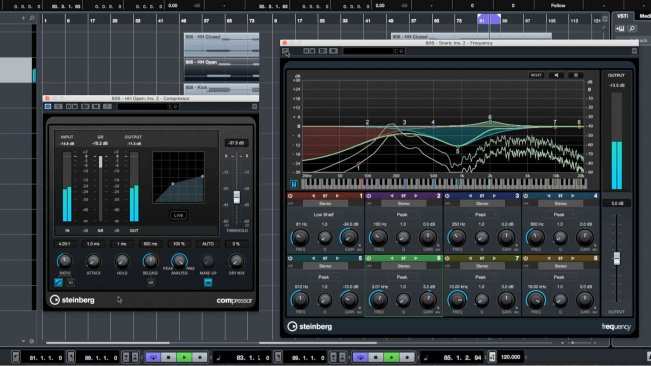The width and height of the screenshot is (651, 366).
Task: Click band 5 GAIN knob
Action: click(349, 300)
